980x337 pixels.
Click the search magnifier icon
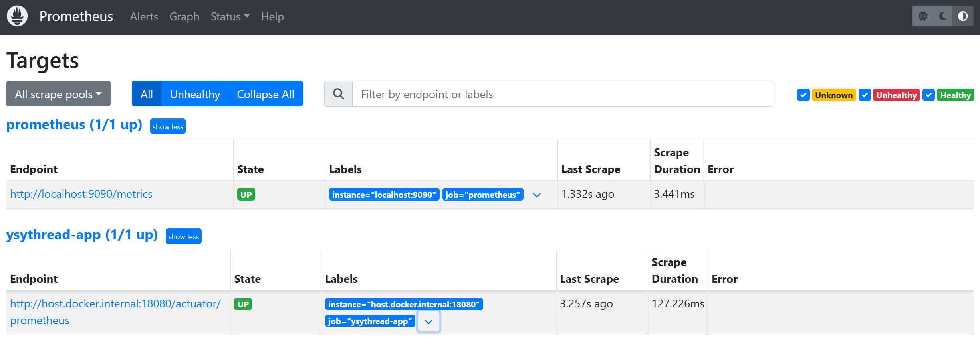click(339, 94)
